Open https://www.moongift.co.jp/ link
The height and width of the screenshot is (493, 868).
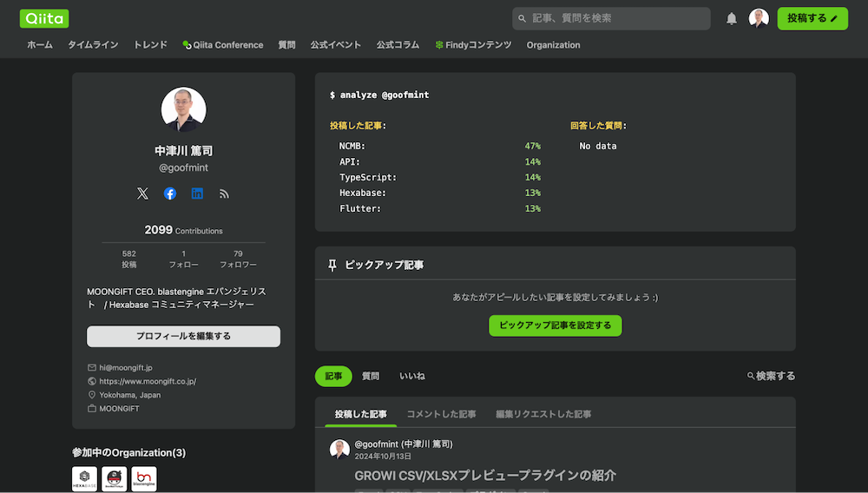(x=148, y=381)
